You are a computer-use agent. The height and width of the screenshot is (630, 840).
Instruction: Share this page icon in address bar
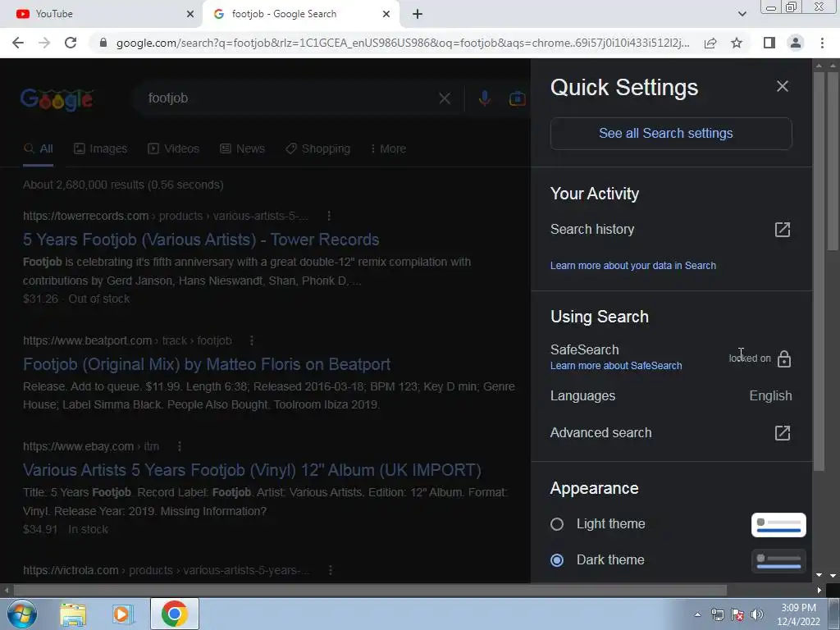[710, 43]
